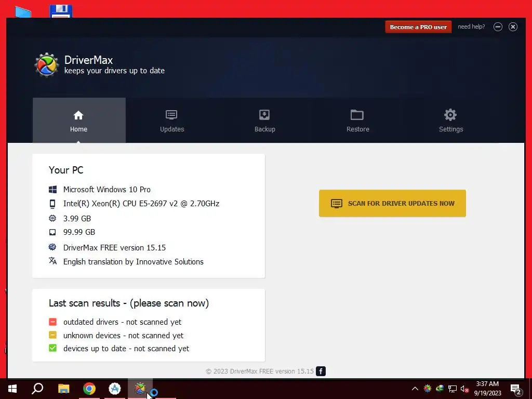Click the minimize icon in DriverMax header

498,27
